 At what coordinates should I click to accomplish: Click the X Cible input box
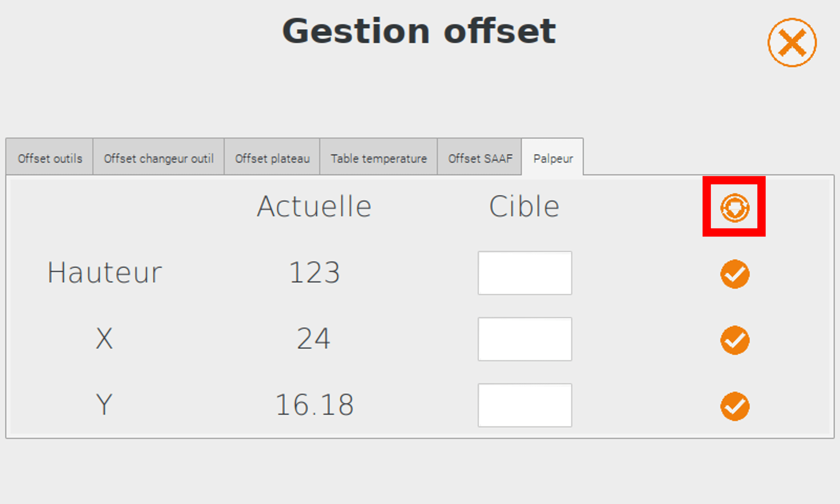(x=525, y=339)
